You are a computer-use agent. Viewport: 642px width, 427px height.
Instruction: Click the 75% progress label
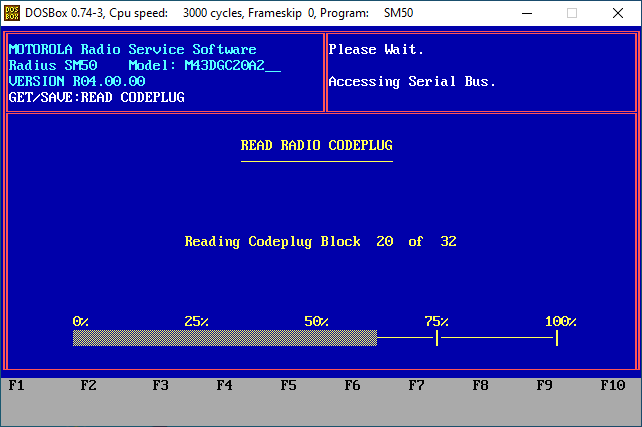coord(436,321)
